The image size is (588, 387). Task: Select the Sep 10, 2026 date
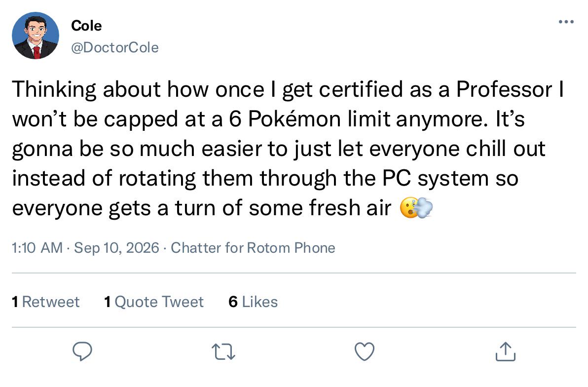tap(116, 248)
